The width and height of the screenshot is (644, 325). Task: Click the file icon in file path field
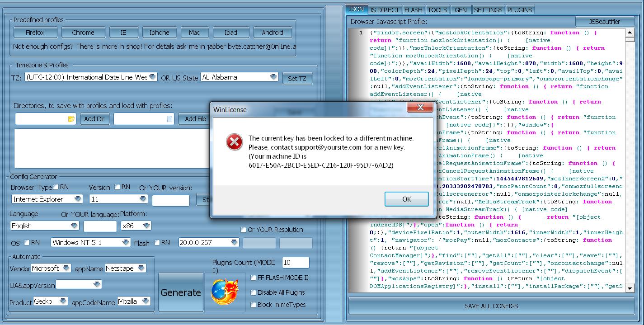(x=169, y=119)
